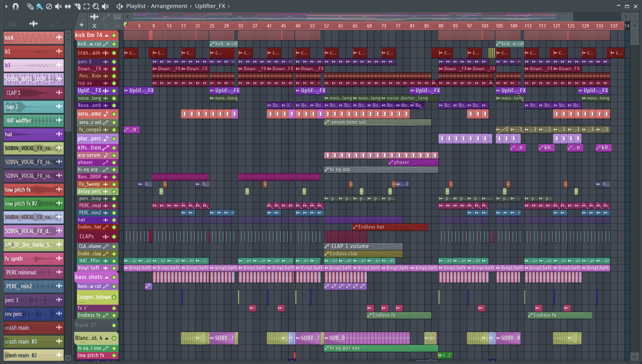Mute Track 37

114,325
